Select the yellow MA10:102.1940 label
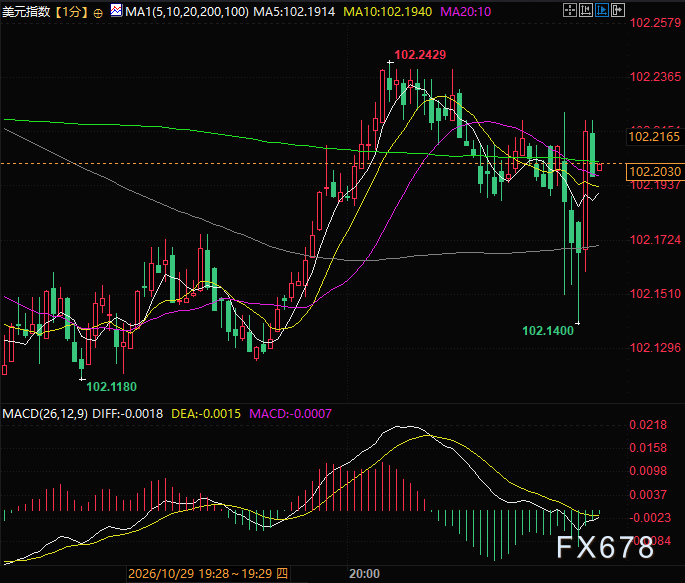 (387, 12)
